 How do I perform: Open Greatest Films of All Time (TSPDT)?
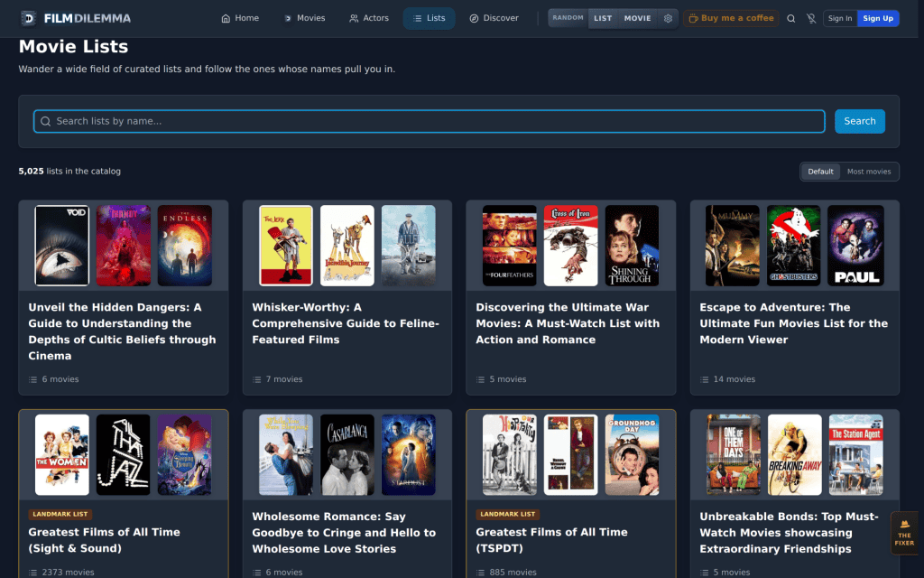[551, 540]
